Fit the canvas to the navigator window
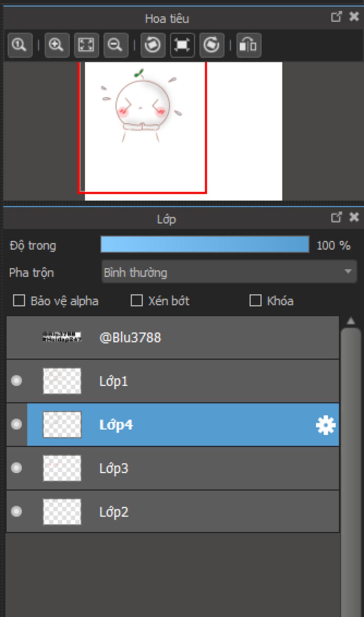This screenshot has height=617, width=364. point(86,45)
